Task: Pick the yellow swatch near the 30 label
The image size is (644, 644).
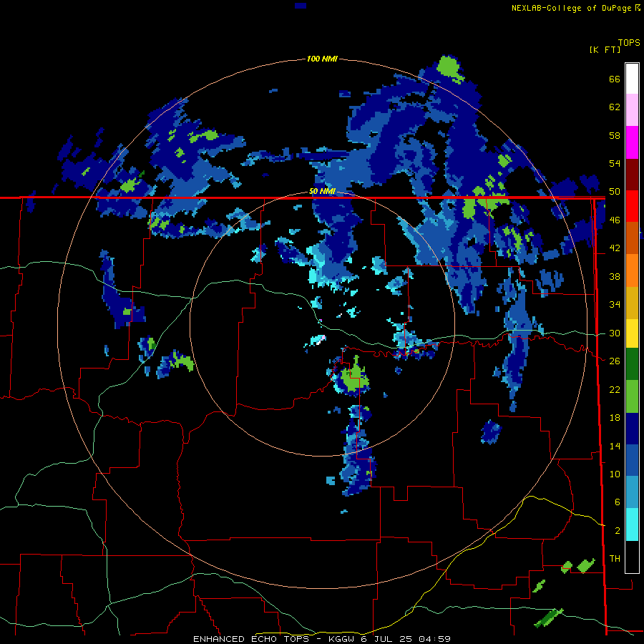Action: coord(632,333)
